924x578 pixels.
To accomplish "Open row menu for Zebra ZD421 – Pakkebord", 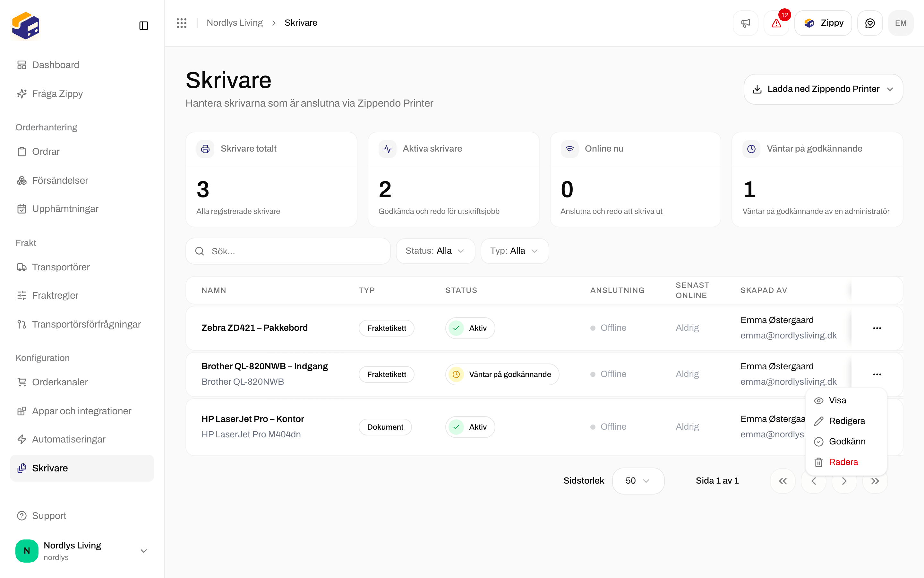I will coord(877,328).
